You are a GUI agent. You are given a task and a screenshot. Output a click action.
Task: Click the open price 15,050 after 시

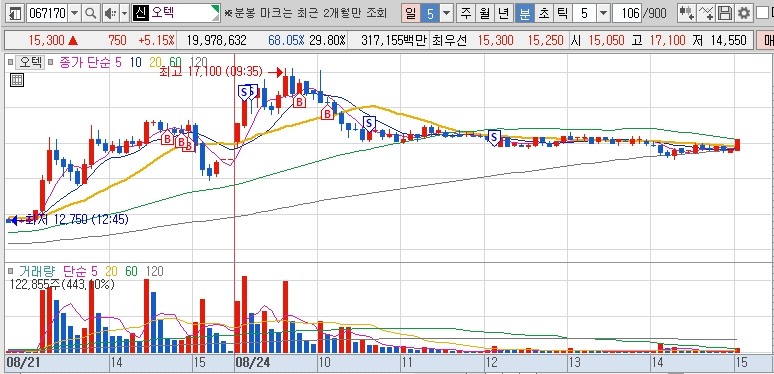pyautogui.click(x=606, y=40)
